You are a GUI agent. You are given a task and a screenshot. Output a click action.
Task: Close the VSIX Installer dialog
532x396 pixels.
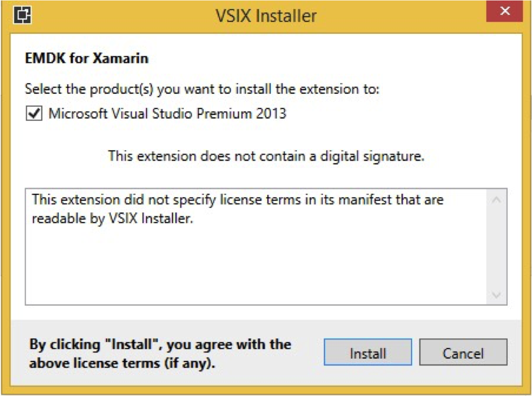click(504, 11)
